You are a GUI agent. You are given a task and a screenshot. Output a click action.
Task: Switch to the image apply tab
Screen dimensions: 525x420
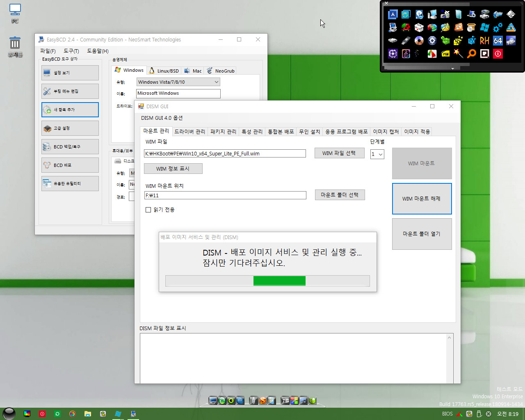[417, 132]
